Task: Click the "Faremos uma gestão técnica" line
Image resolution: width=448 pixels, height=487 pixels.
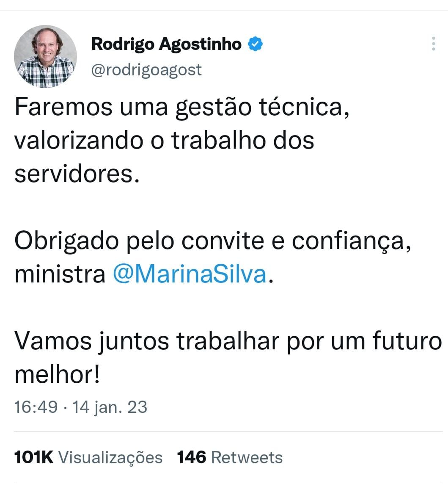Action: tap(182, 108)
